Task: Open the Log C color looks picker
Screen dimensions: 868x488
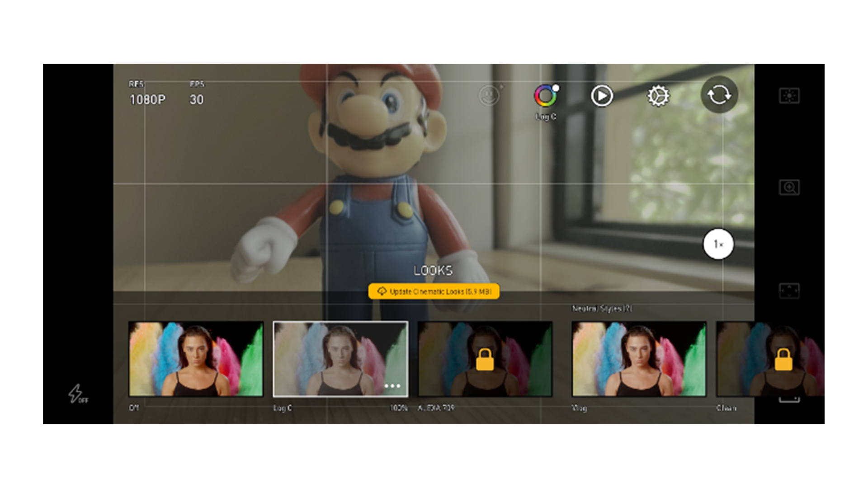Action: [x=546, y=95]
